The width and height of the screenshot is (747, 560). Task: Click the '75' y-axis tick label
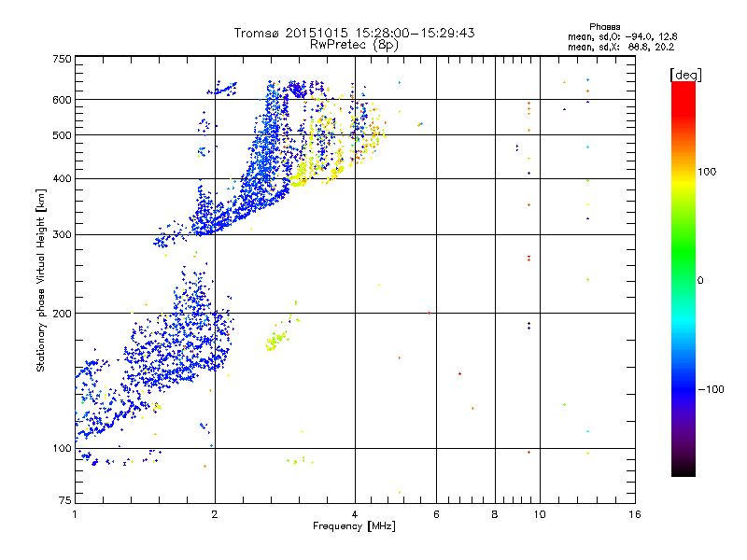[65, 500]
